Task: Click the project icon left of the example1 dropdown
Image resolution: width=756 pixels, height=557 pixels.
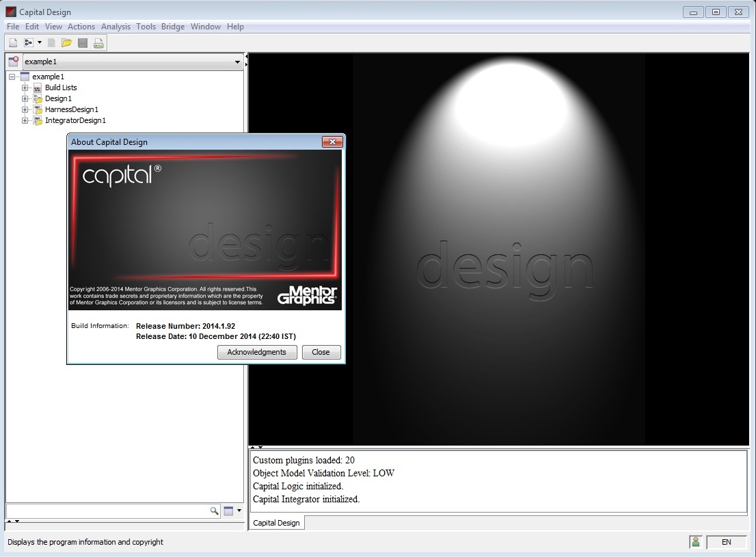Action: point(14,62)
